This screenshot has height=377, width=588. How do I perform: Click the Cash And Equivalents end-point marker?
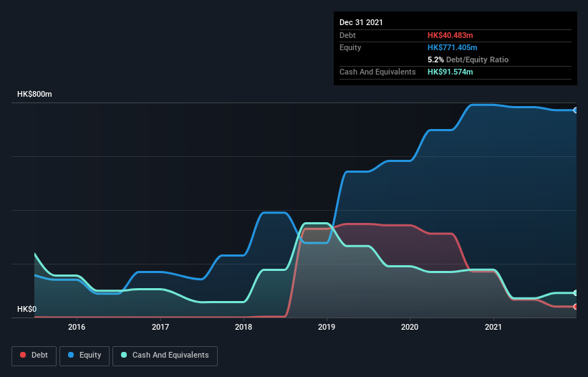pyautogui.click(x=576, y=293)
